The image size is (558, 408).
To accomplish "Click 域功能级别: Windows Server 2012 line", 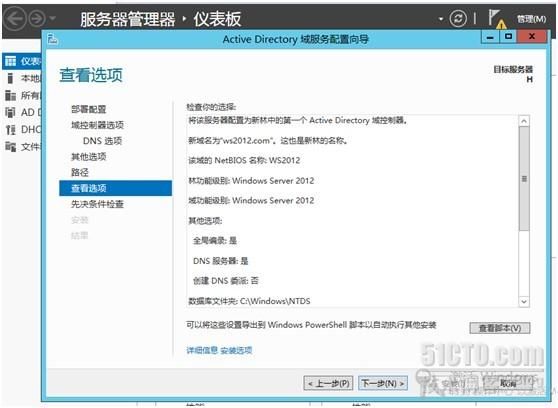I will click(x=251, y=201).
